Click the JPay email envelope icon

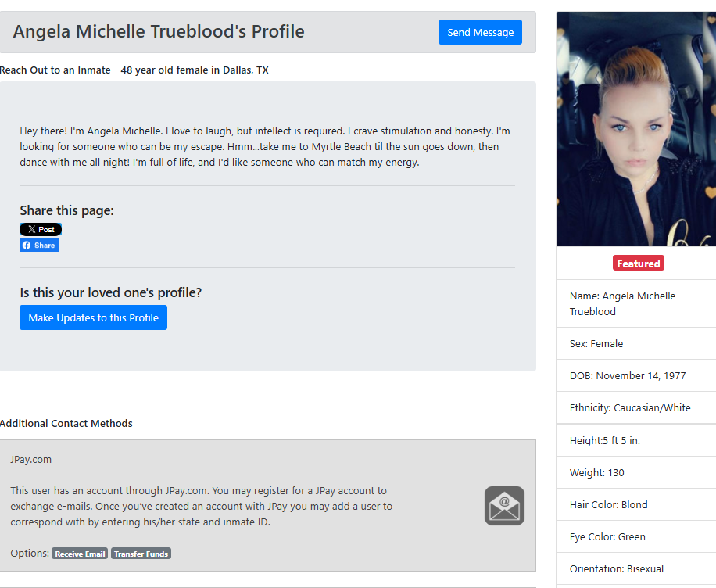coord(504,506)
